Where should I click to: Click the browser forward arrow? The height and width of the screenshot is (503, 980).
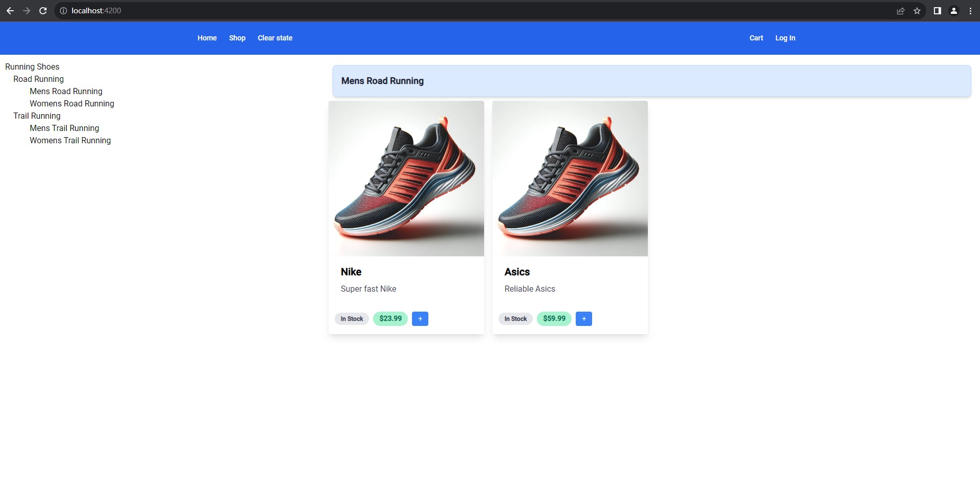click(x=27, y=11)
